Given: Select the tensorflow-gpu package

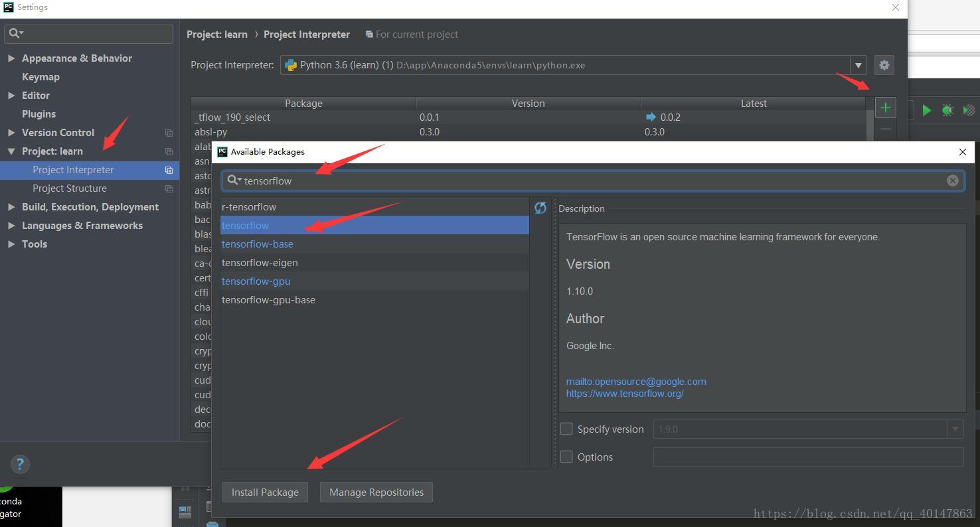Looking at the screenshot, I should tap(374, 281).
